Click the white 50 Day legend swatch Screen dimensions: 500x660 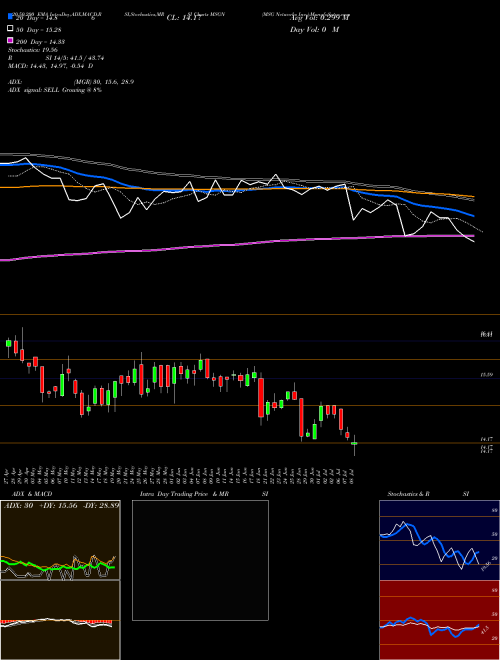pos(11,29)
